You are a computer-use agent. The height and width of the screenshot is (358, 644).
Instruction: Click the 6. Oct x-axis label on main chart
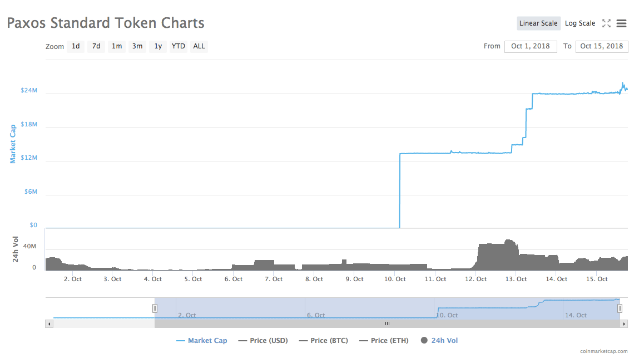tap(233, 279)
